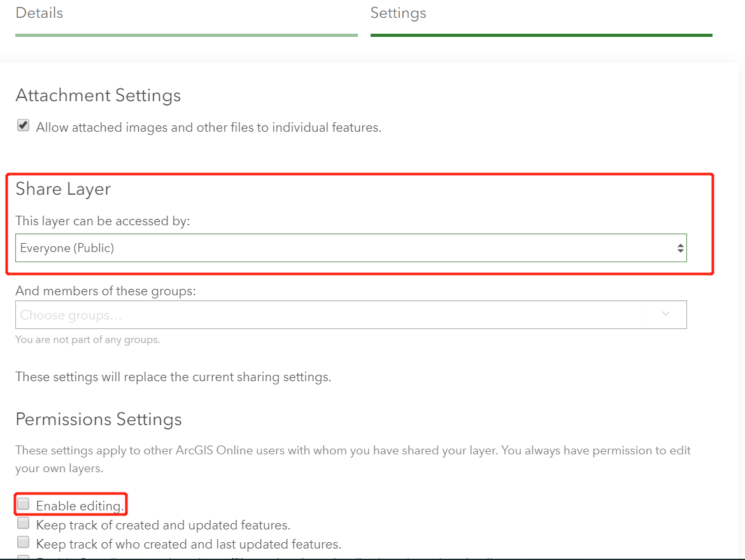
Task: Check the partially visible bottom checkbox
Action: [23, 557]
